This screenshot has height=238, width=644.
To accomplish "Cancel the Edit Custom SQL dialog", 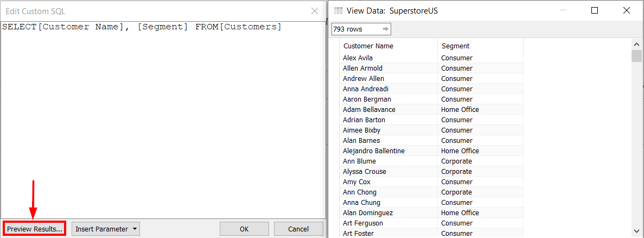I will (298, 229).
